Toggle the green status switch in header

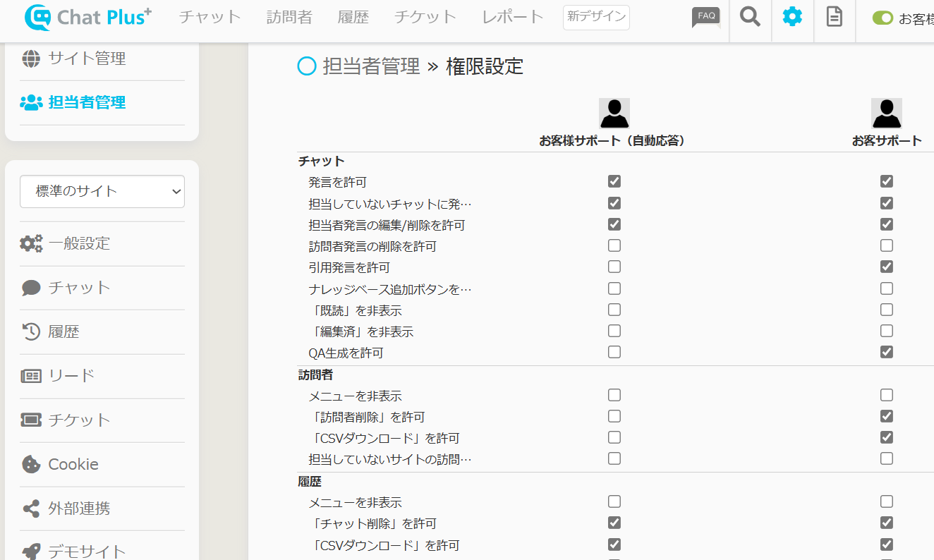[x=883, y=18]
